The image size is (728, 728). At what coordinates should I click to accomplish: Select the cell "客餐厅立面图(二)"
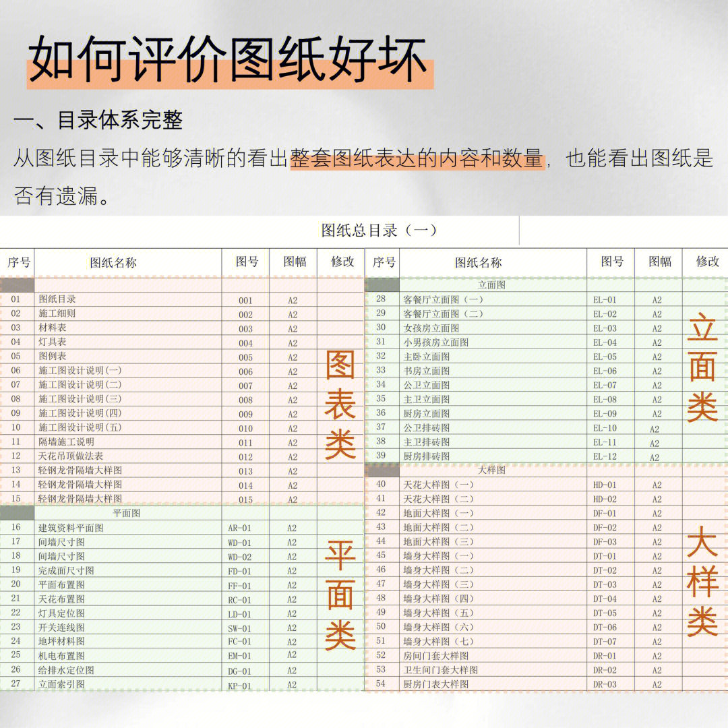(x=444, y=314)
